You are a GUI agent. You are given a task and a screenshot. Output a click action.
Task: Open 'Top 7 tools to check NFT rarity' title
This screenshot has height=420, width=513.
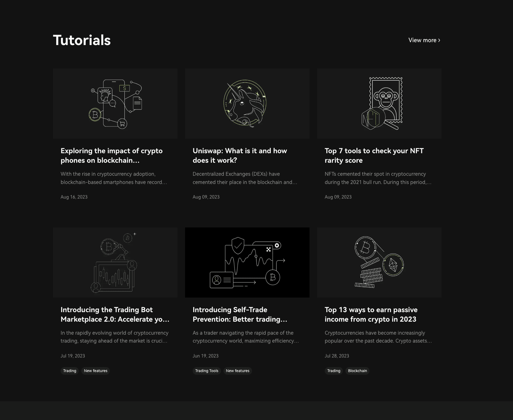pyautogui.click(x=374, y=155)
